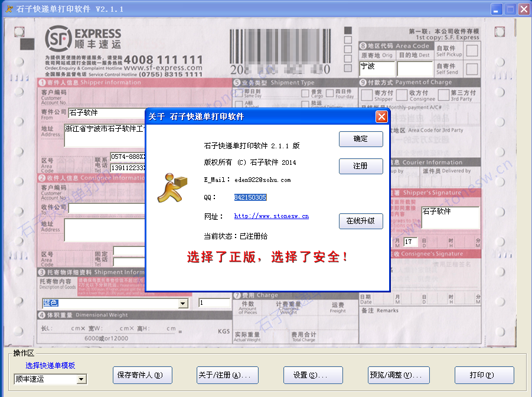Click the SF Express logo on waybill

click(83, 39)
